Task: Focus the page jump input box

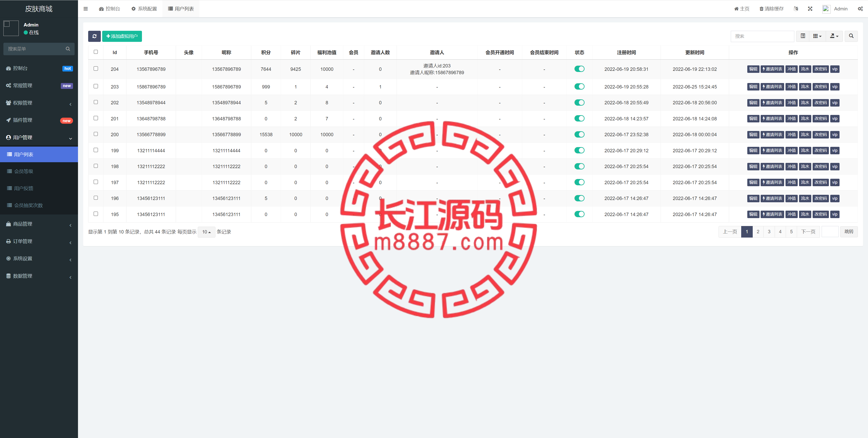Action: [830, 232]
